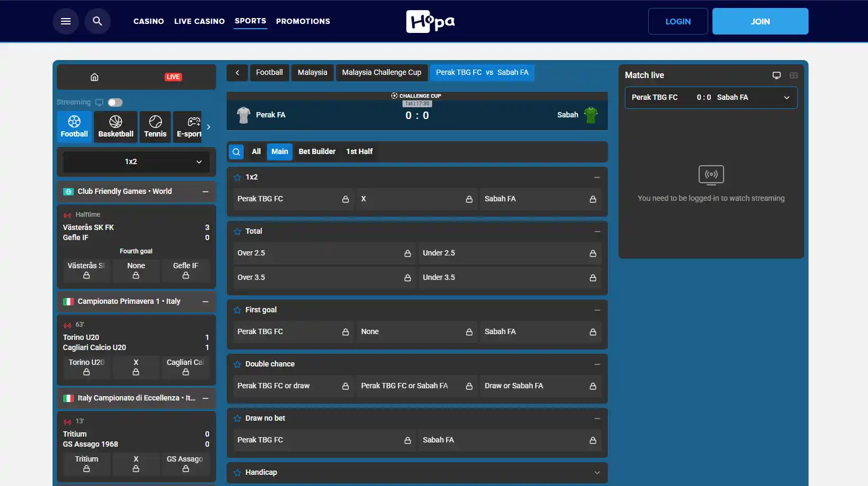
Task: Collapse the Draw no bet panel
Action: tap(597, 419)
